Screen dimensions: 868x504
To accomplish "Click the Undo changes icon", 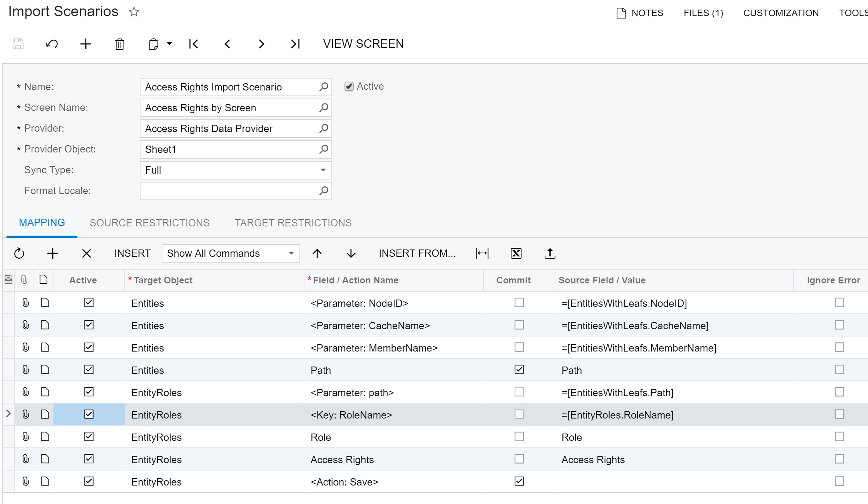I will coord(52,44).
